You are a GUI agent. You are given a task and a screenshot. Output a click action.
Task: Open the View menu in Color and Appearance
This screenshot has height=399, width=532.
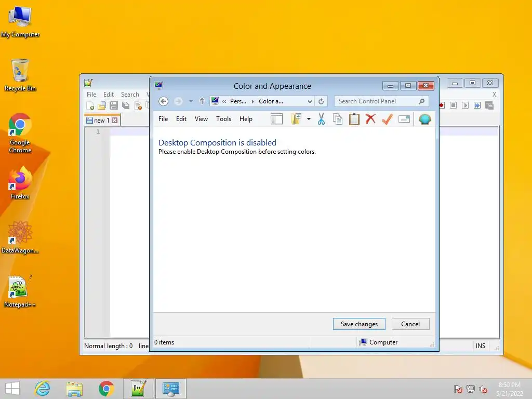(201, 119)
